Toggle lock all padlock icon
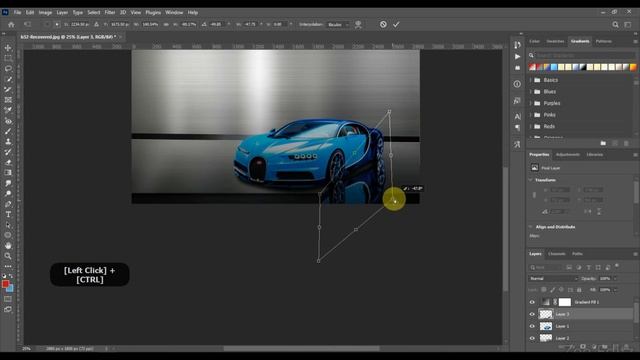This screenshot has width=640, height=360. (579, 290)
